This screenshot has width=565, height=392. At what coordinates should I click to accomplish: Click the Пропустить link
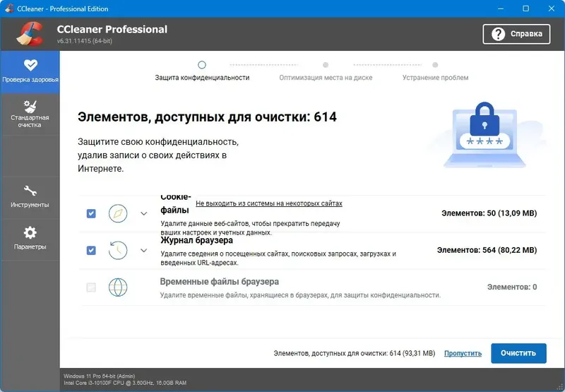463,353
